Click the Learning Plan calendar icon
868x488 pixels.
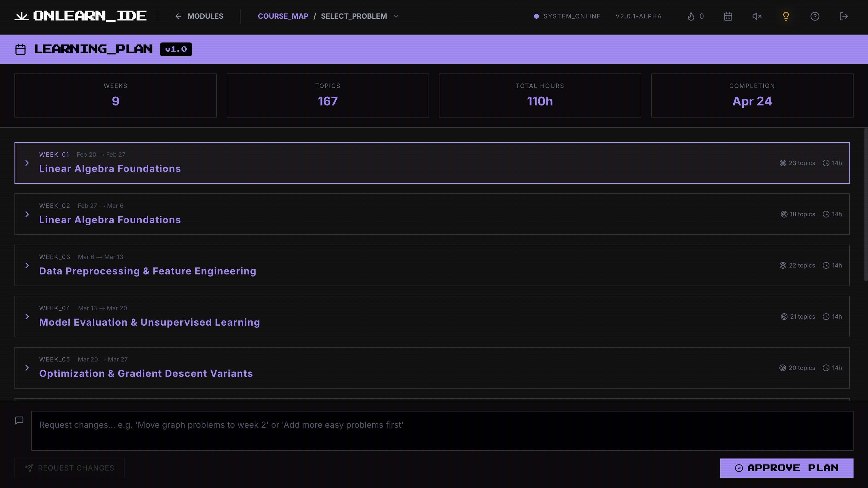pos(20,49)
